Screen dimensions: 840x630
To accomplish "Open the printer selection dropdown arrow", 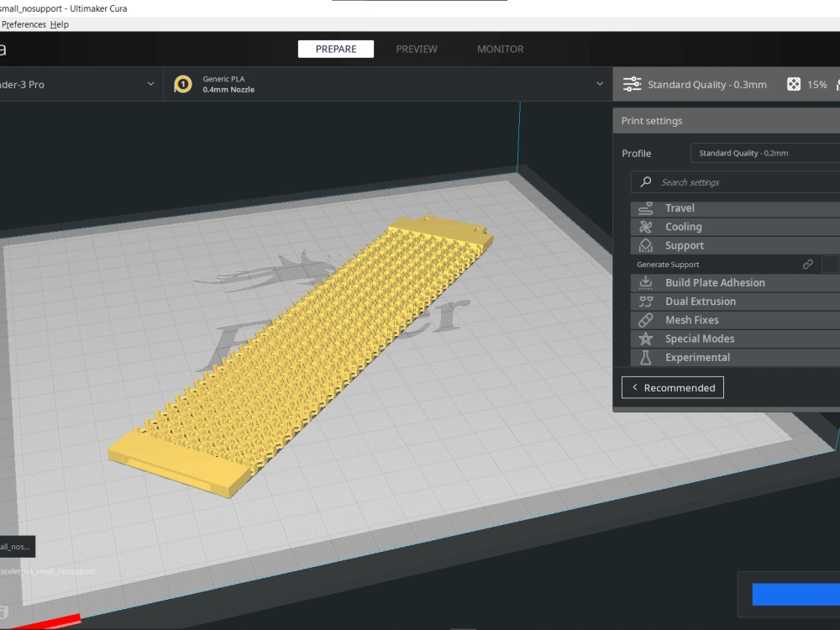I will point(150,84).
